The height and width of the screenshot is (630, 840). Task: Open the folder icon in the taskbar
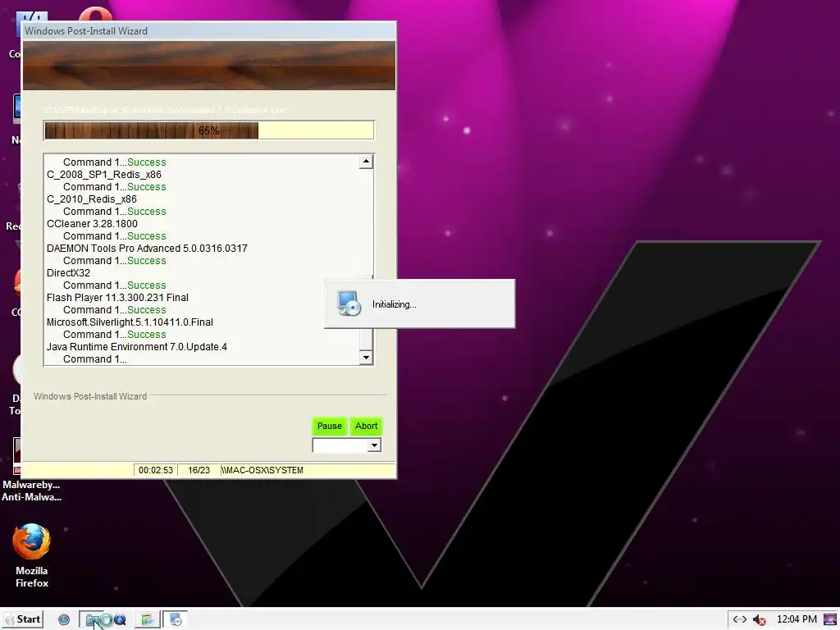[94, 620]
